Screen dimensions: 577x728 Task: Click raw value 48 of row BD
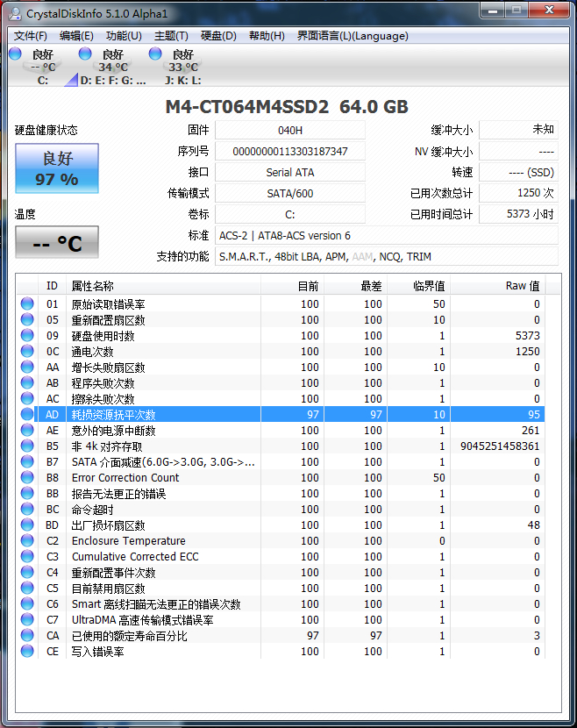coord(534,525)
